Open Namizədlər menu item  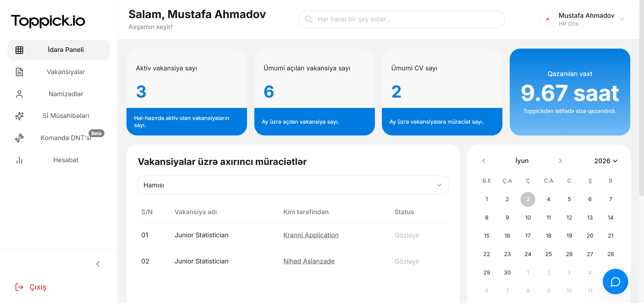point(58,94)
